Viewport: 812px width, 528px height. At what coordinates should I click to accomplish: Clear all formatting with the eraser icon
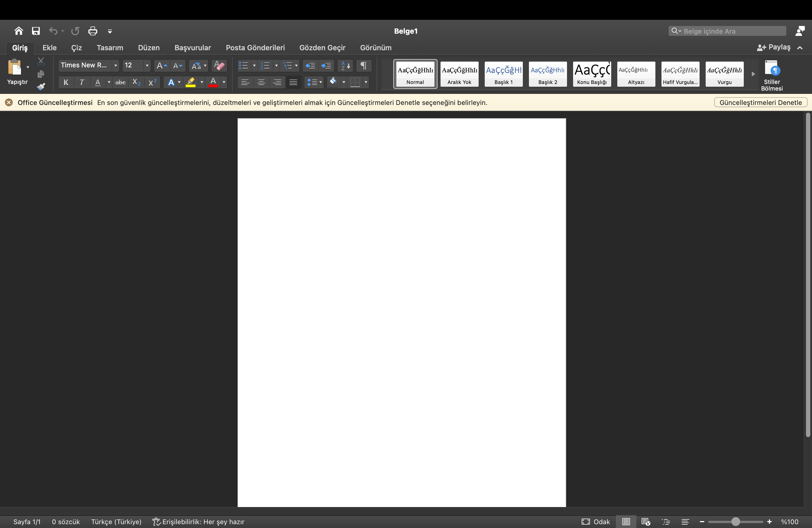coord(219,65)
